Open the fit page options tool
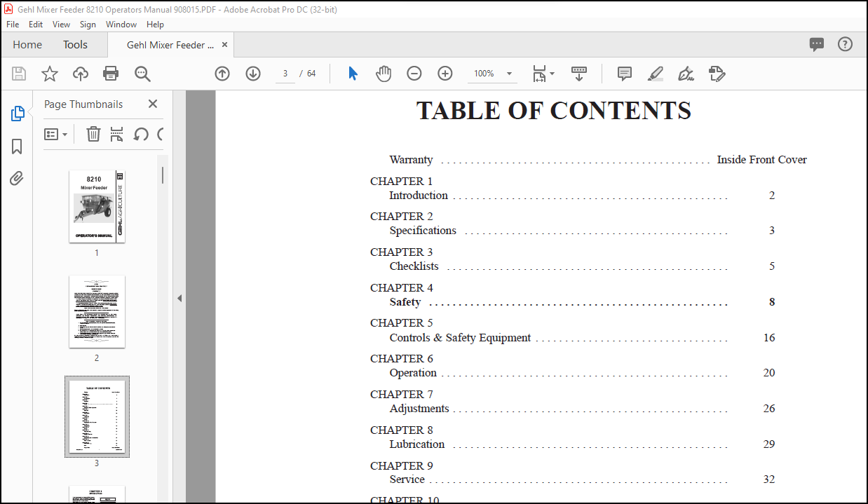The image size is (868, 504). click(x=543, y=74)
